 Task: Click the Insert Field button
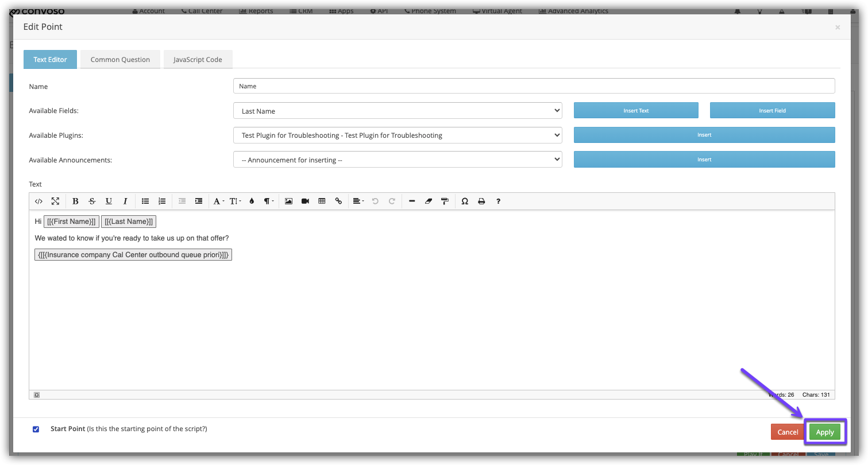pos(772,111)
